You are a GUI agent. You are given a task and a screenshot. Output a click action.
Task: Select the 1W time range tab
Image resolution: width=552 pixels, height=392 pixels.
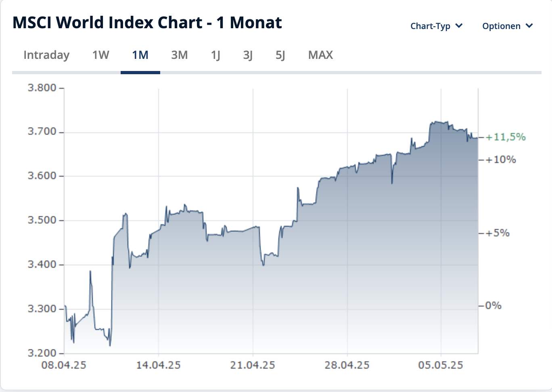click(100, 55)
